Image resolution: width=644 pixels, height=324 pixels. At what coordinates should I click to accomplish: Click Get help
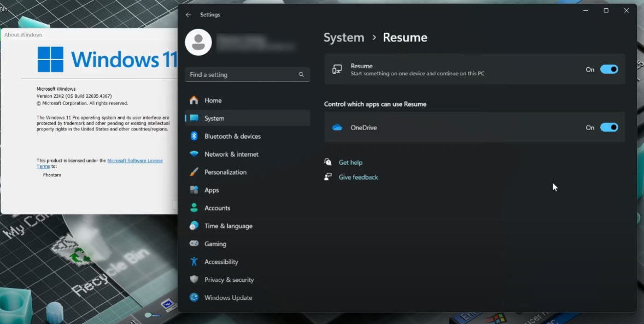350,162
